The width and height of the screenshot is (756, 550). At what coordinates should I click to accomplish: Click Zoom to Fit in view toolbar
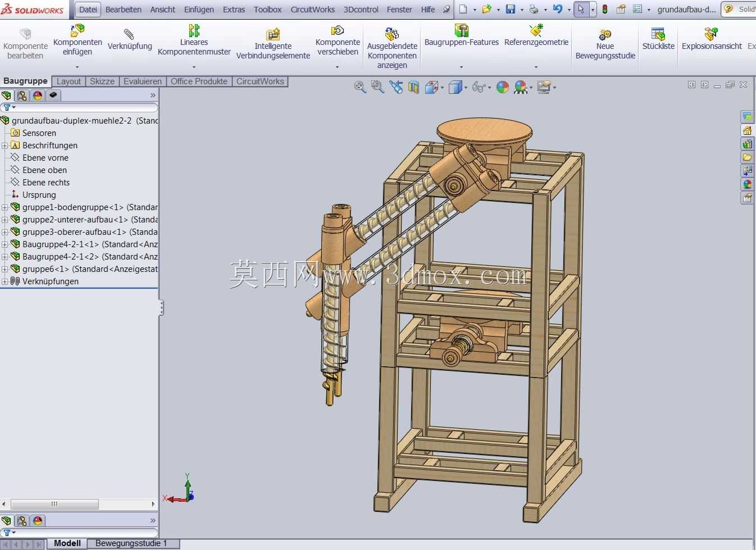[x=360, y=87]
